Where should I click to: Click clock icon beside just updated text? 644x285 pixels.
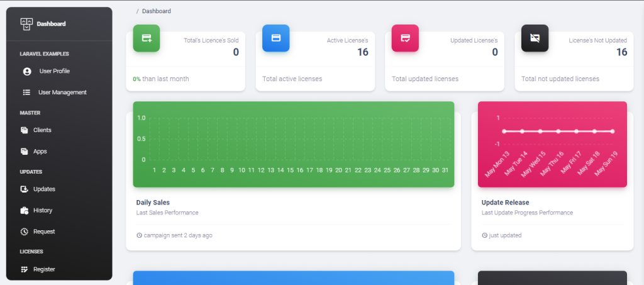point(485,236)
